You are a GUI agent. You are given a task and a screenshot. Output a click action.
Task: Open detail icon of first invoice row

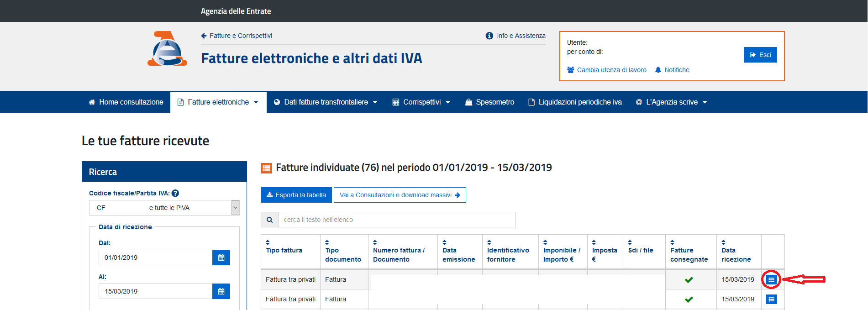(x=771, y=279)
